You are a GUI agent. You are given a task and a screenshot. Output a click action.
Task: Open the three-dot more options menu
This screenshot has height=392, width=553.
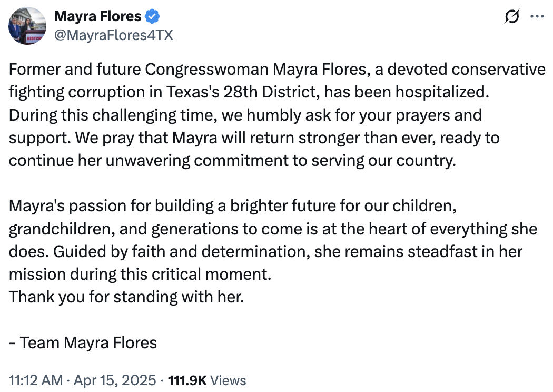pyautogui.click(x=537, y=16)
